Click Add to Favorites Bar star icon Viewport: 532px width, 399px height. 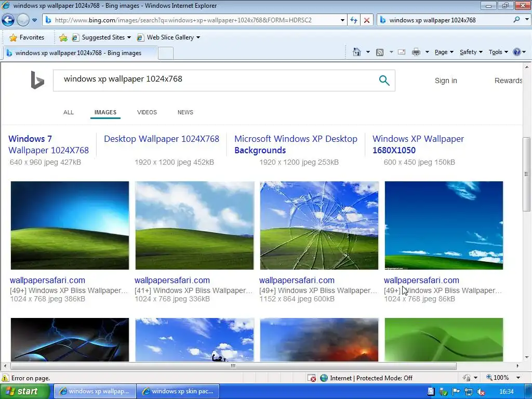click(x=63, y=37)
